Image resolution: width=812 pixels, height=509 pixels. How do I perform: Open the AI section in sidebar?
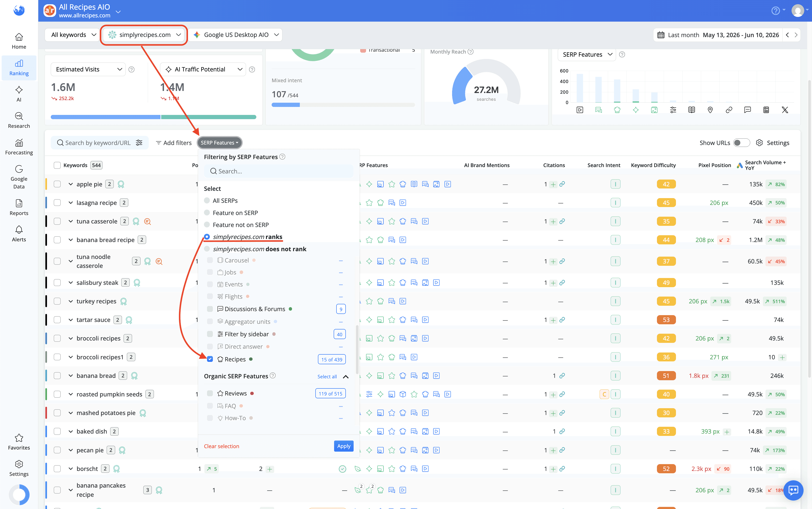[x=19, y=94]
